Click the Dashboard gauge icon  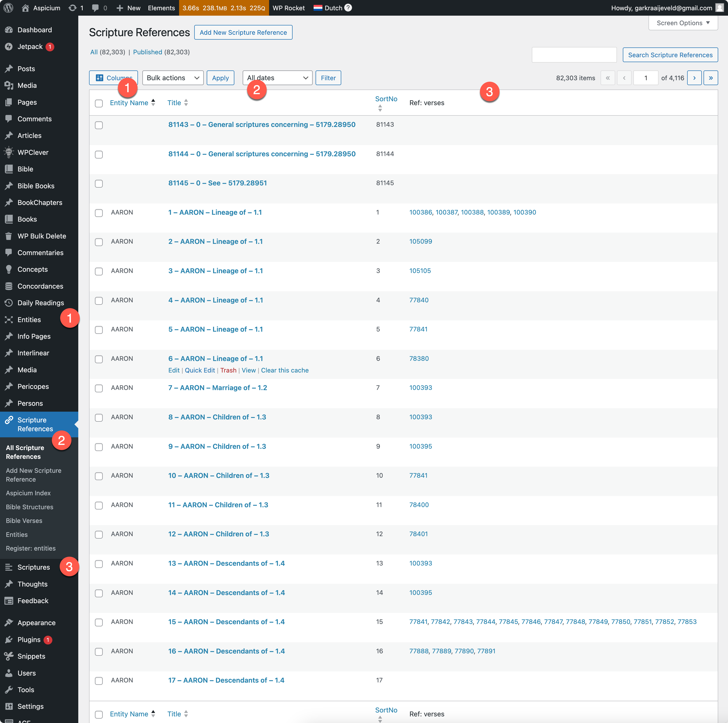[9, 30]
